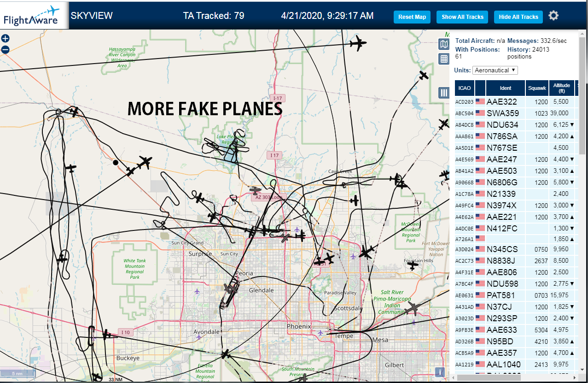Viewport: 588px width, 383px height.
Task: Select the NDU634 aircraft row
Action: click(516, 125)
